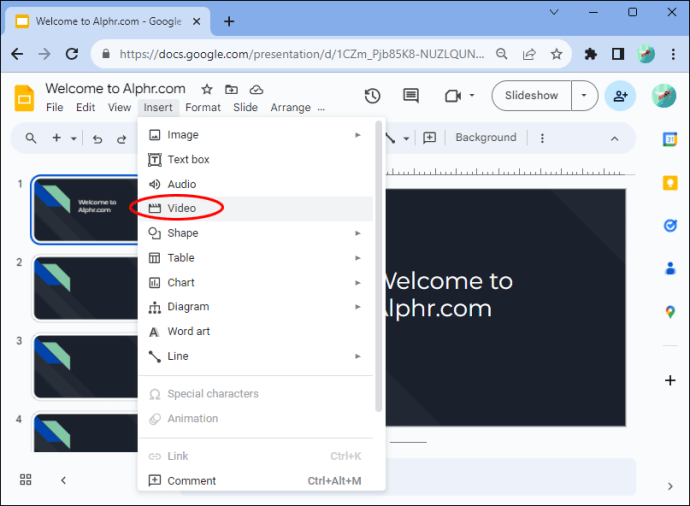690x506 pixels.
Task: Open Google Calendar side panel icon
Action: pos(670,139)
